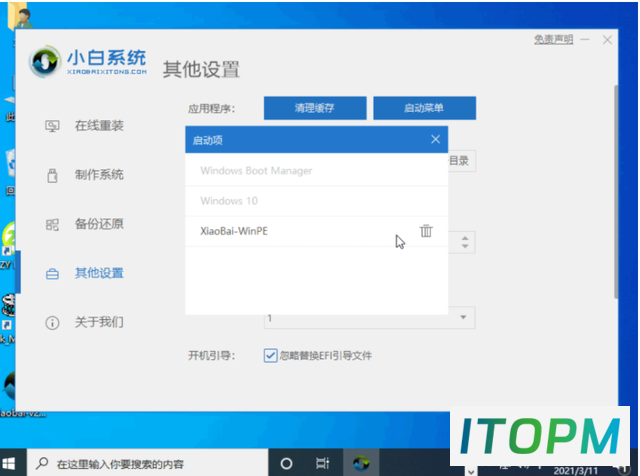Increase the spinner value with up arrow
Viewport: 640px width, 476px height.
(x=465, y=238)
